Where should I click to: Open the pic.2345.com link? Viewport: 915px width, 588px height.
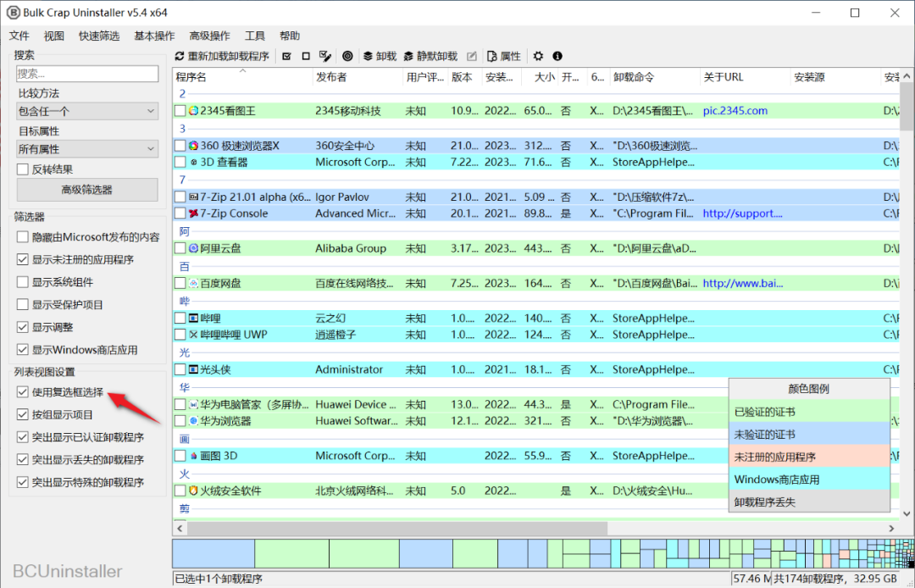[x=735, y=111]
